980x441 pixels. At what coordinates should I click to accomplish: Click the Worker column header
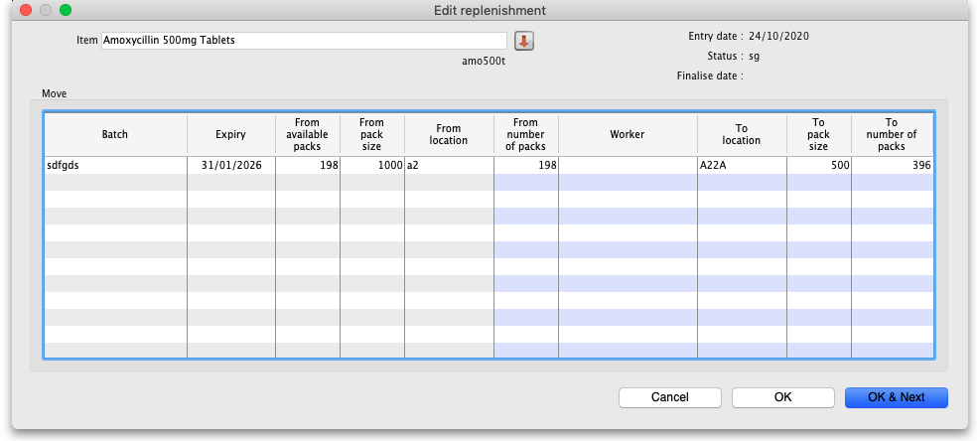627,134
